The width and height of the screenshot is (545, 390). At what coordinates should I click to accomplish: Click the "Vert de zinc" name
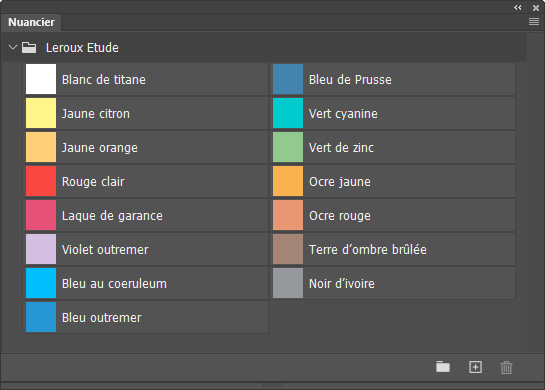[x=341, y=148]
